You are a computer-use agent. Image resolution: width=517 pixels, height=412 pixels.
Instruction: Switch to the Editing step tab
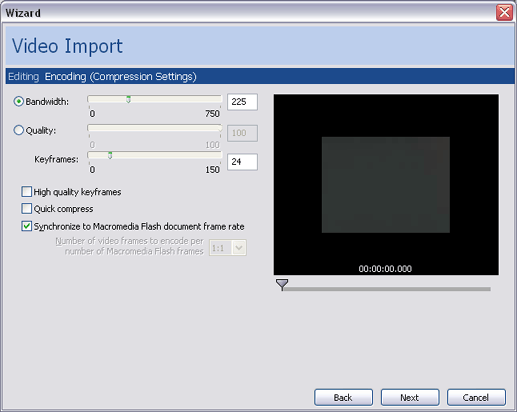click(23, 77)
